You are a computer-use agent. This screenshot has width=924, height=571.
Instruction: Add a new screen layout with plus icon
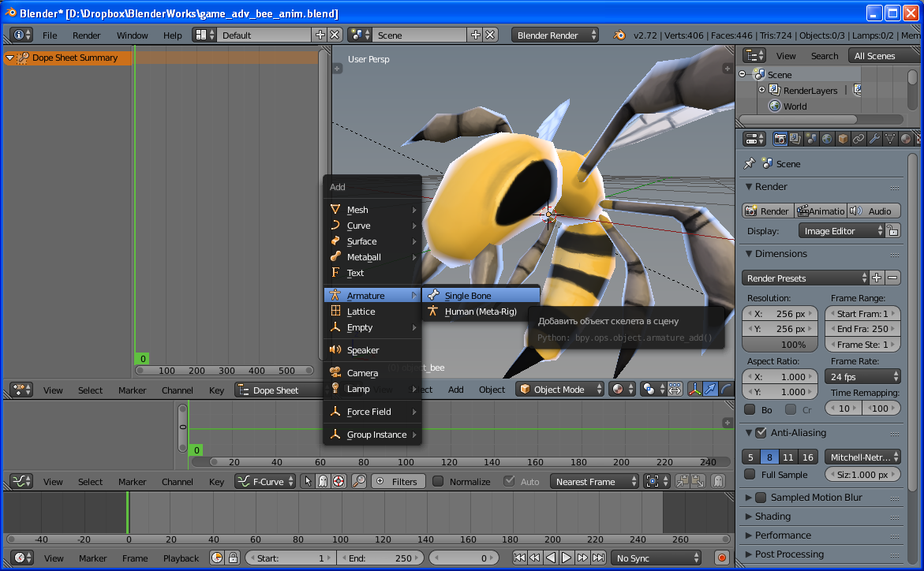[x=320, y=35]
